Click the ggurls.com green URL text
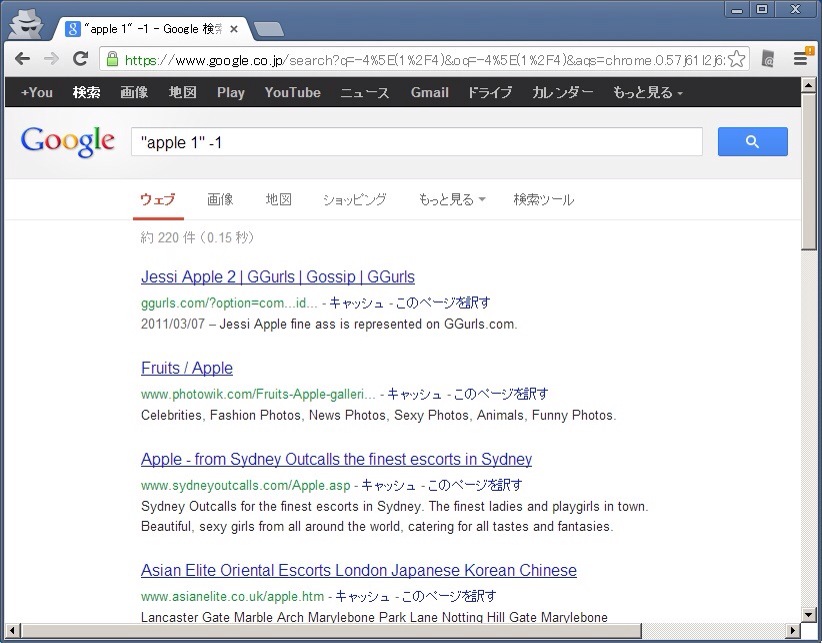Screen dimensions: 822x643 click(229, 303)
